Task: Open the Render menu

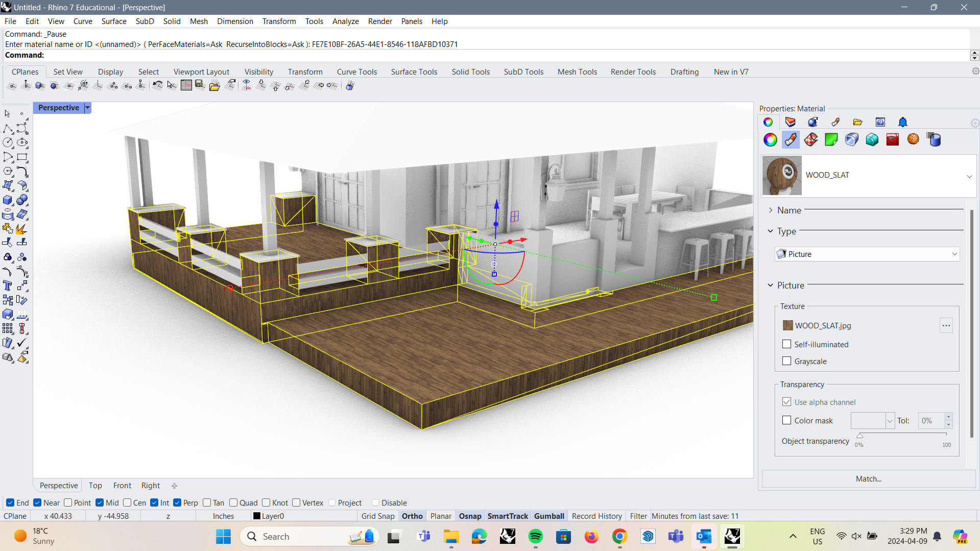Action: (x=379, y=21)
